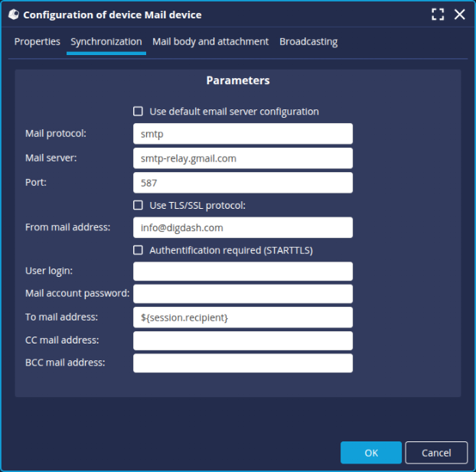Maximize the dialog with the fullscreen icon

point(438,15)
